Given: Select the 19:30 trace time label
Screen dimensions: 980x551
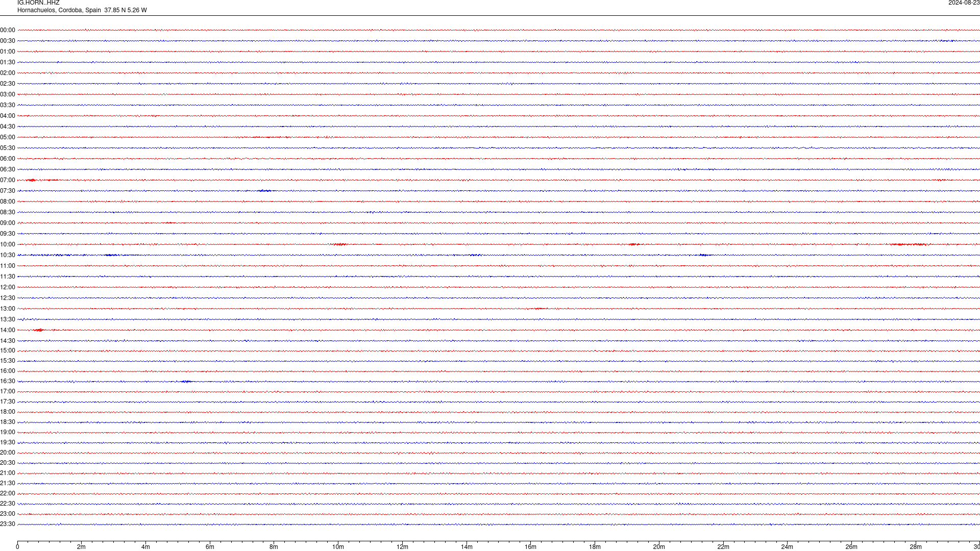Looking at the screenshot, I should point(8,442).
